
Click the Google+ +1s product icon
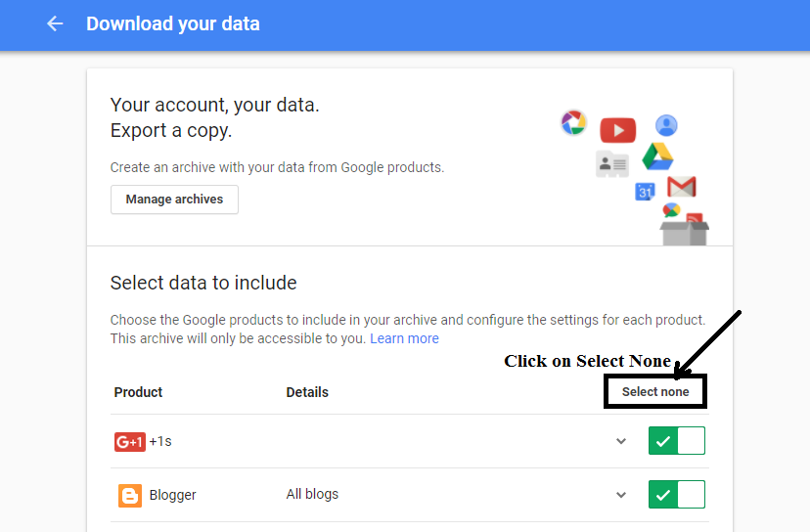[129, 442]
